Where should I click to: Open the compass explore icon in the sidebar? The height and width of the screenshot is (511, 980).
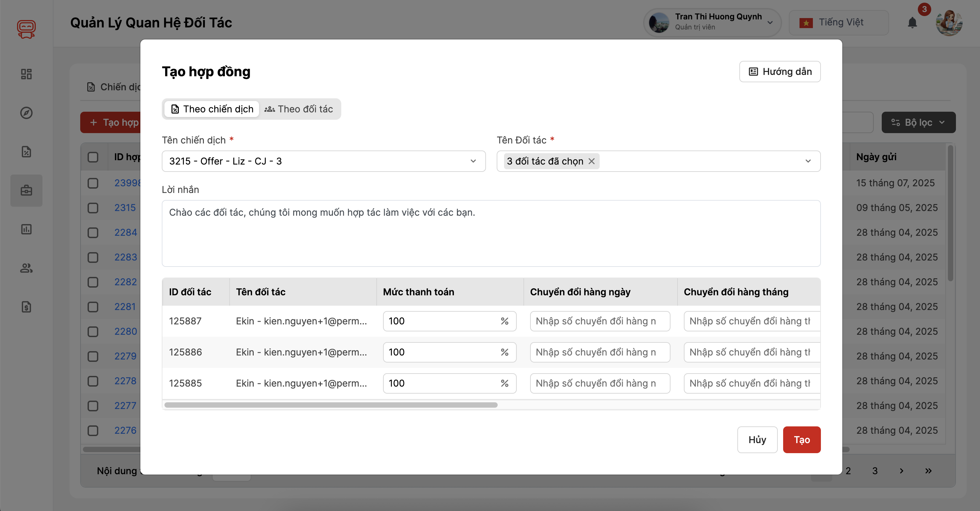click(26, 113)
